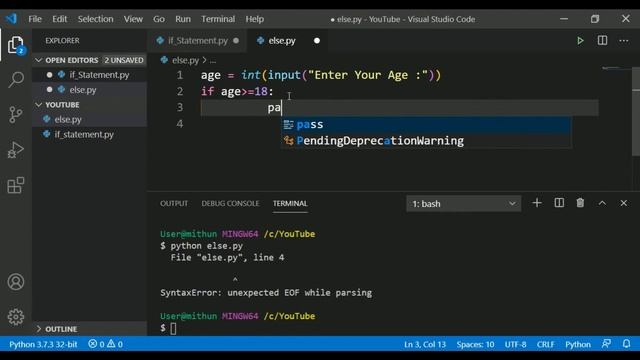Split the editor to the right
This screenshot has width=640, height=360.
[602, 40]
